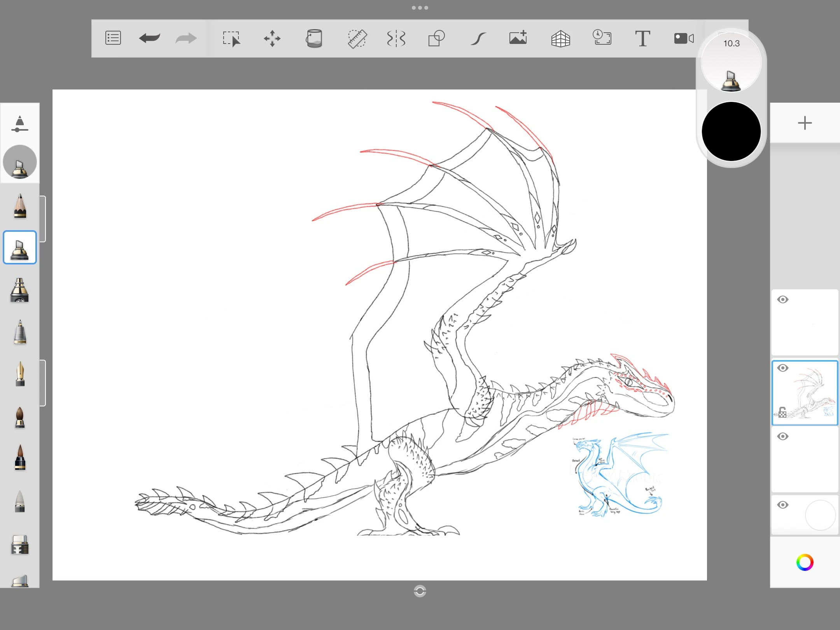Open the main menu list
840x630 pixels.
tap(113, 38)
